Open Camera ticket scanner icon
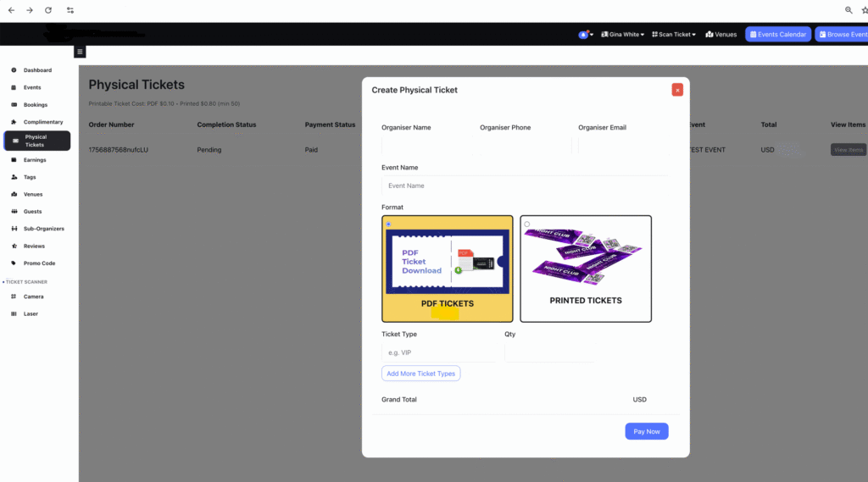 14,296
